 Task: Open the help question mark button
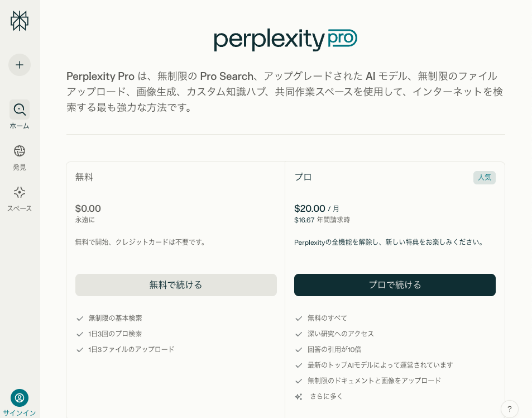(x=509, y=409)
